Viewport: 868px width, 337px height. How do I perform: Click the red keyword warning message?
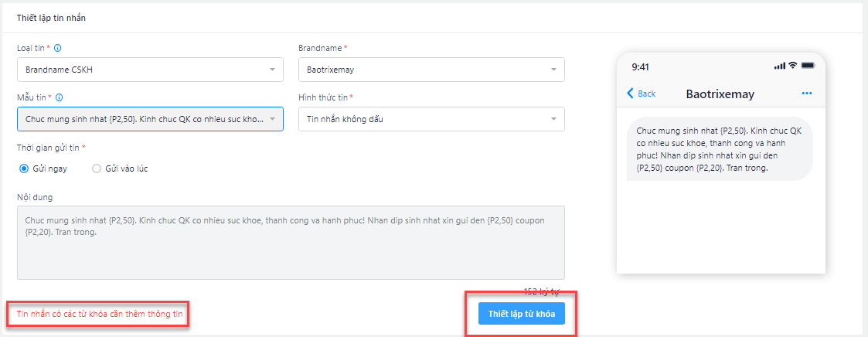[x=100, y=315]
